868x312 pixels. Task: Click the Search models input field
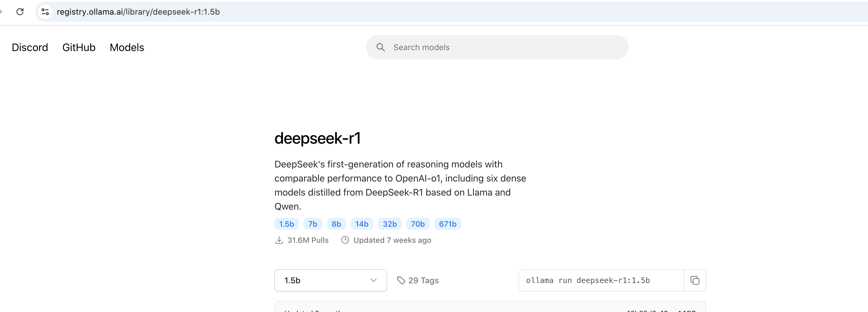[x=497, y=48]
